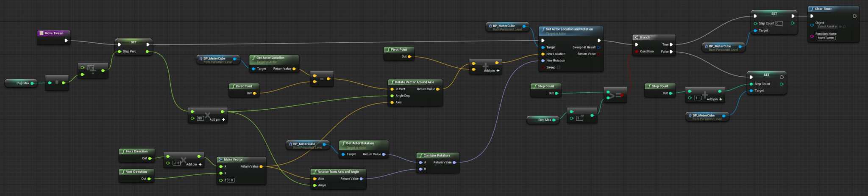Viewport: 868px width, 196px height.
Task: Click the Get Actor Location Target pin
Action: (253, 69)
